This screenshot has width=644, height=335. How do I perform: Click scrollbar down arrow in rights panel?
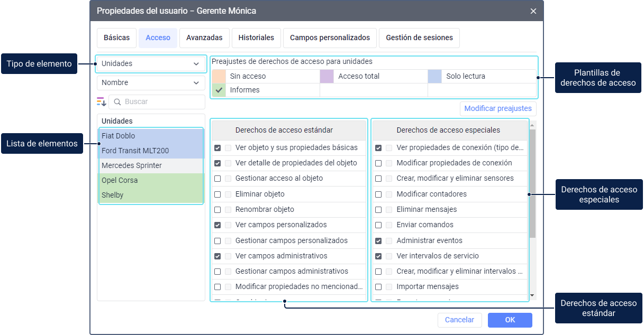tap(532, 295)
